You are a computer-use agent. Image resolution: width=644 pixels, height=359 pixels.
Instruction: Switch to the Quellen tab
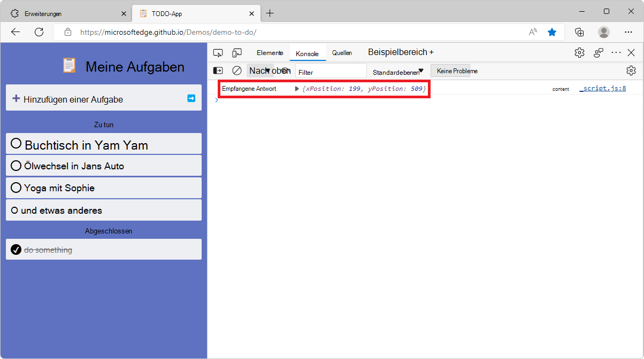[x=342, y=52]
